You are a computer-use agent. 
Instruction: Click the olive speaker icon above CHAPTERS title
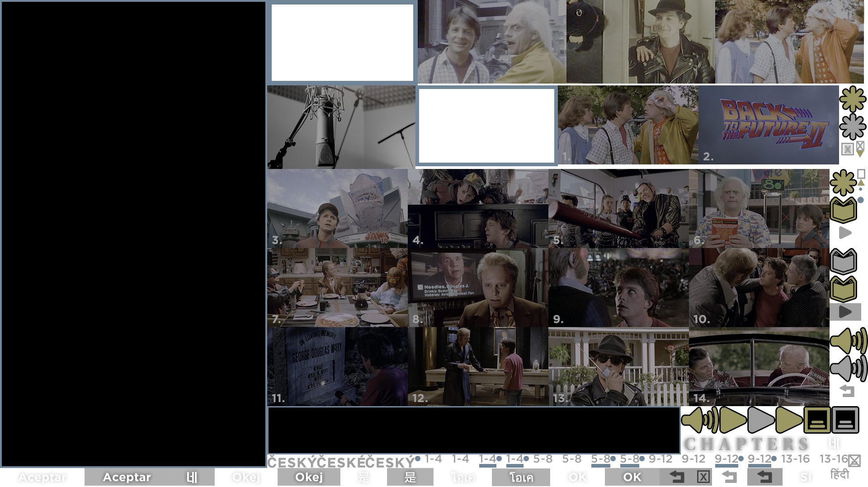coord(700,420)
